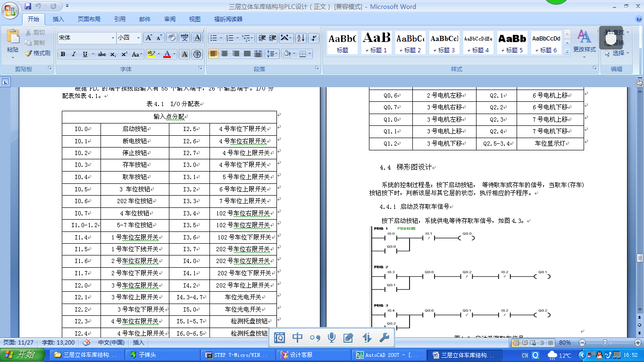Click the Asian Phonetic Guide icon
The height and width of the screenshot is (362, 644).
(x=184, y=37)
